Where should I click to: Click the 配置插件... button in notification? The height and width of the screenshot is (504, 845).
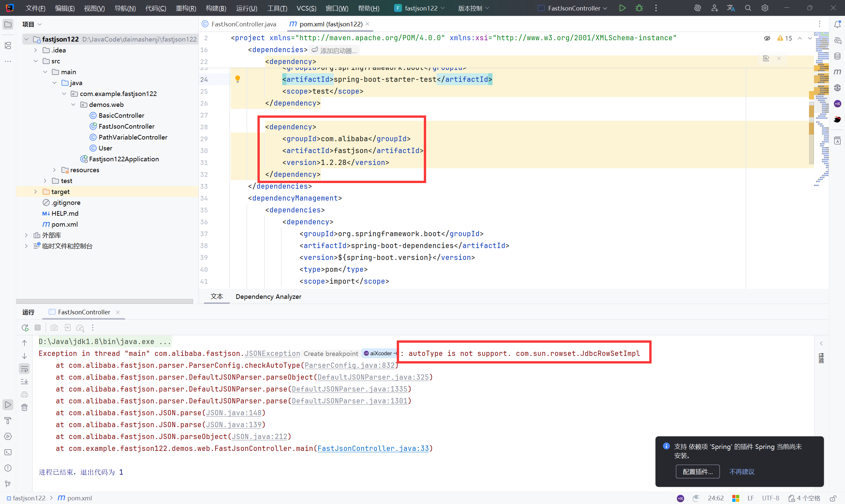(x=697, y=471)
